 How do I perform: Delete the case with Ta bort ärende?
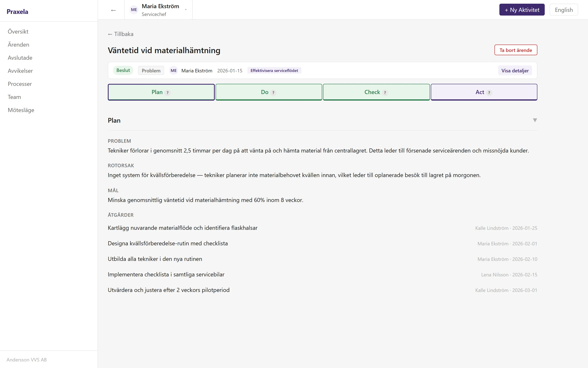[x=516, y=50]
